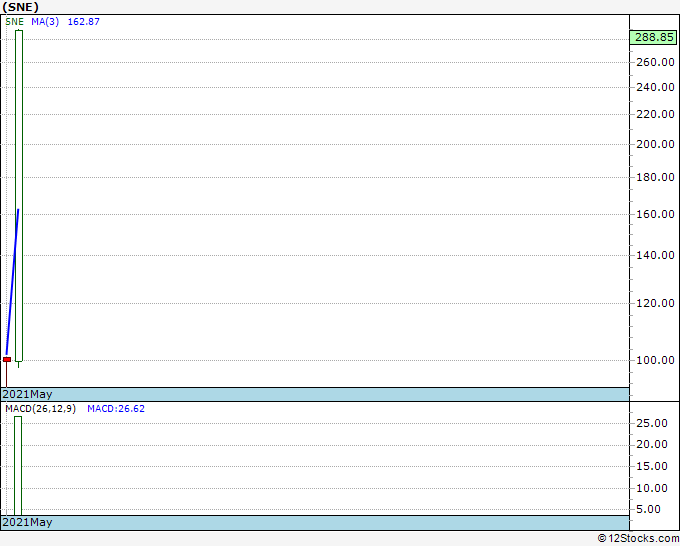Click the green MACD histogram bar
The image size is (680, 546).
click(x=18, y=466)
